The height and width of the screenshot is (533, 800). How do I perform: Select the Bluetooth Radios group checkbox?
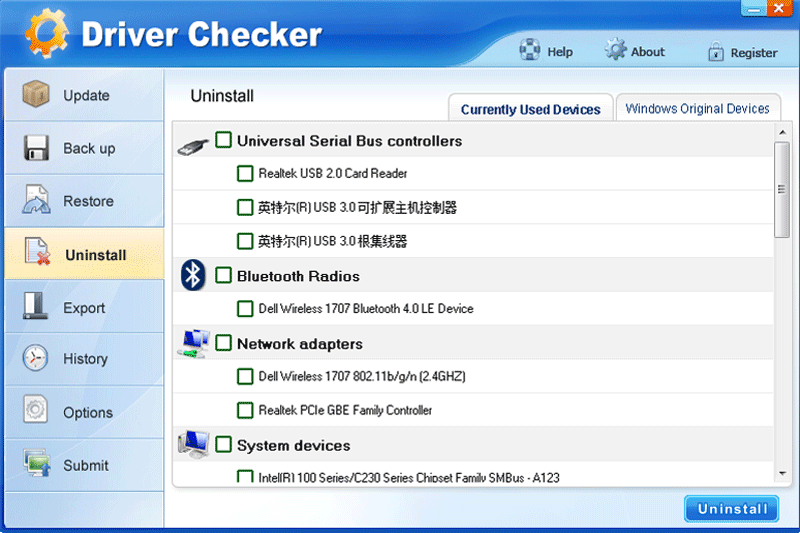[223, 275]
